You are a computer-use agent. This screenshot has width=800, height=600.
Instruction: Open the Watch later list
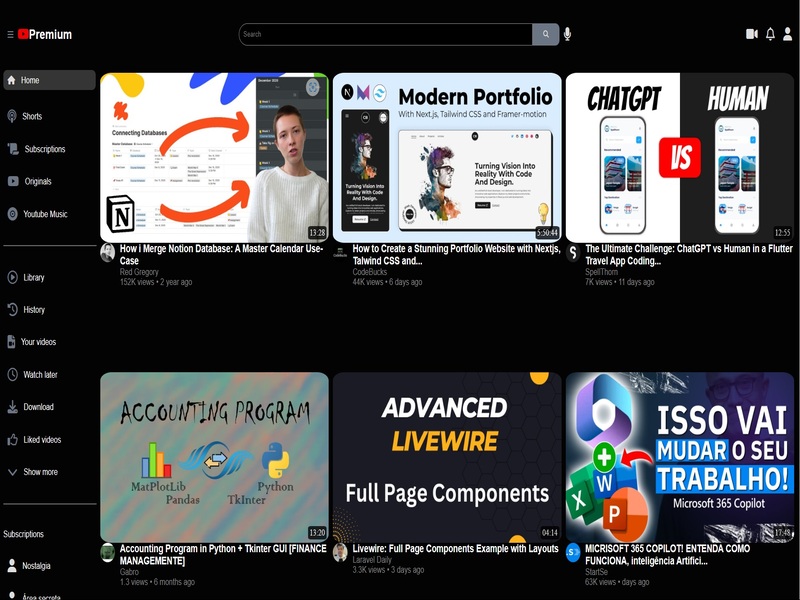pyautogui.click(x=40, y=375)
